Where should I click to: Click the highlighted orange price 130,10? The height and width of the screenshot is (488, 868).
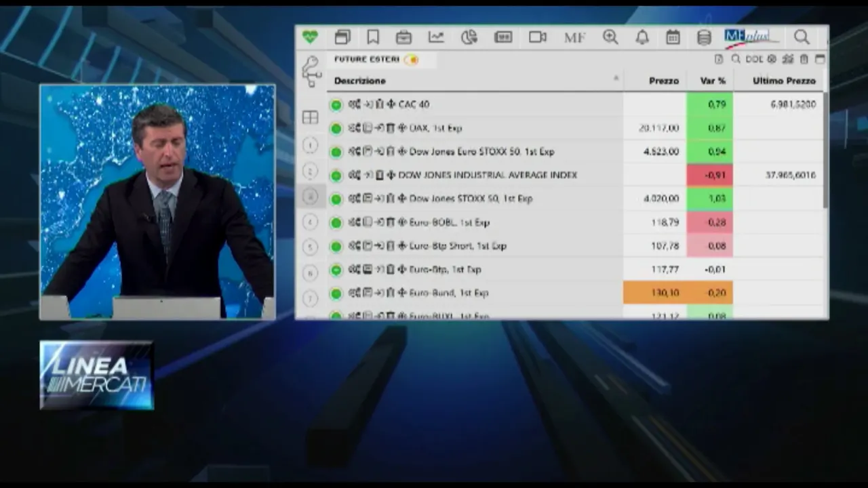655,293
